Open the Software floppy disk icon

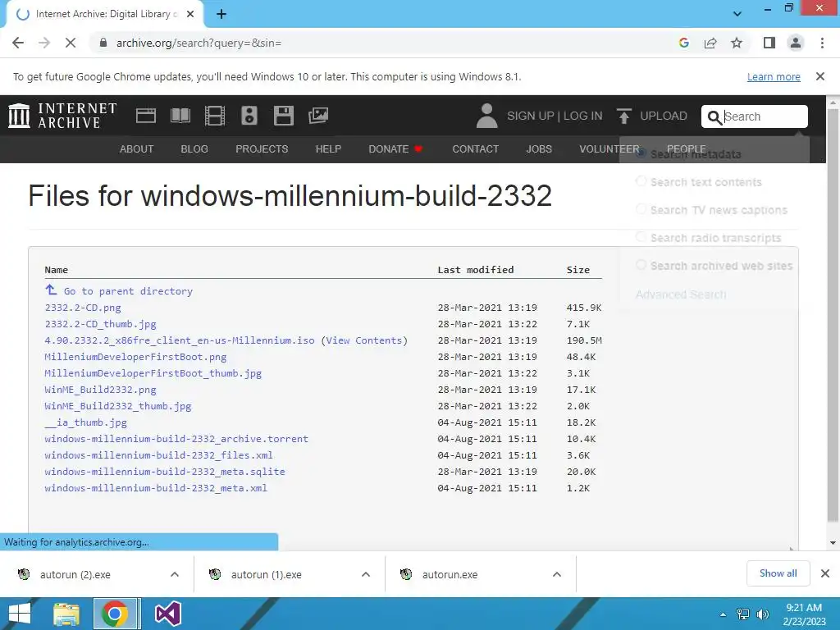(283, 116)
